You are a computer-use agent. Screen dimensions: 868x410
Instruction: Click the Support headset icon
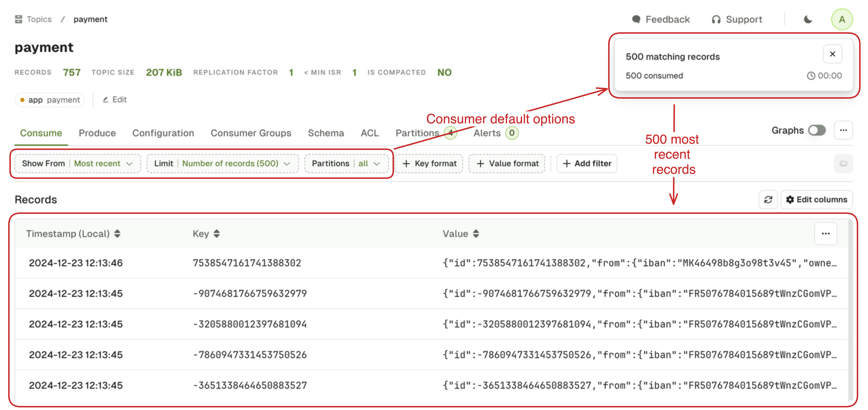[716, 19]
